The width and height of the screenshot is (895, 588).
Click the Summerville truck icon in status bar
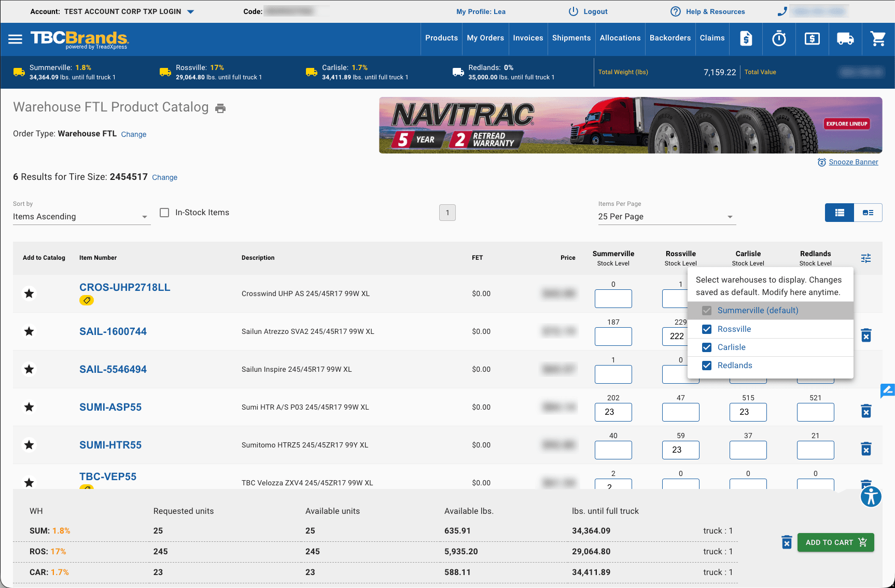(19, 72)
